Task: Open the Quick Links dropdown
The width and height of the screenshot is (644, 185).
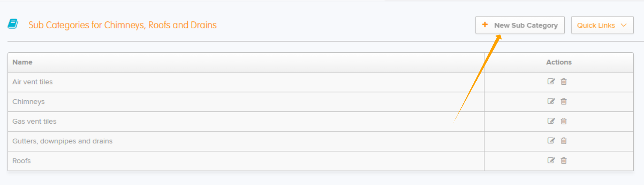Action: [x=602, y=25]
